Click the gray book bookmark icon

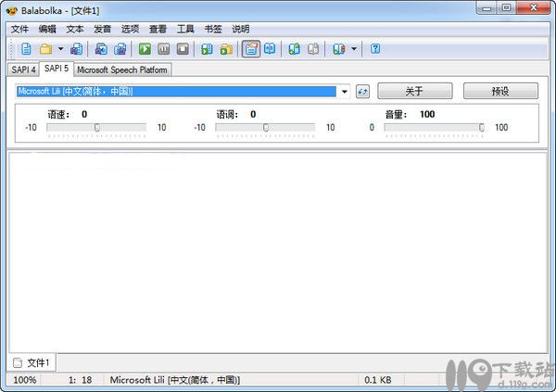pos(313,49)
